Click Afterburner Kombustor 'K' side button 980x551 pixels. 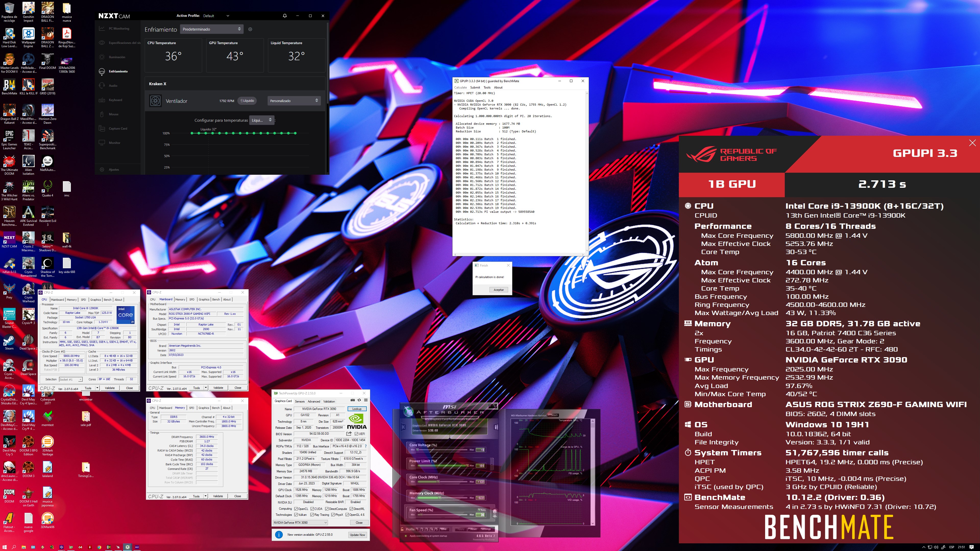[403, 427]
